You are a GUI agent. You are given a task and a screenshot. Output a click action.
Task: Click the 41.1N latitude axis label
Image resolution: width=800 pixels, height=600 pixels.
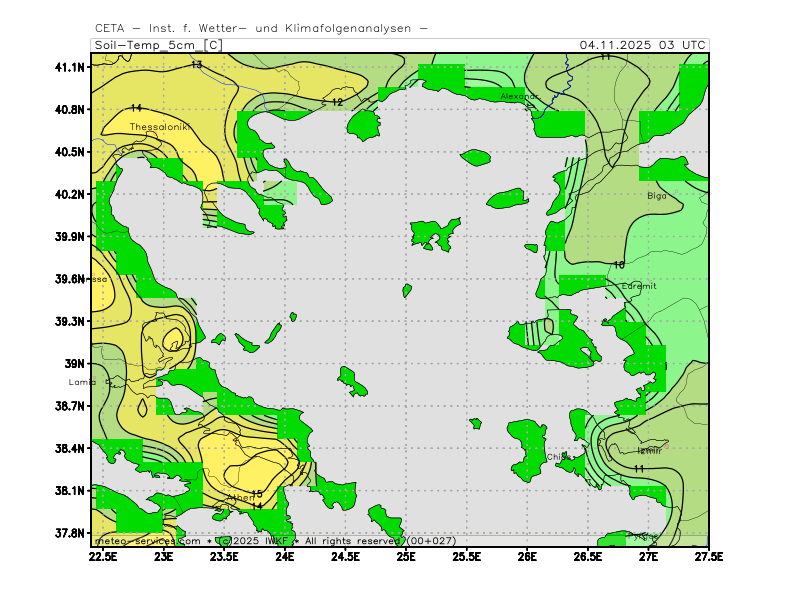[x=70, y=67]
